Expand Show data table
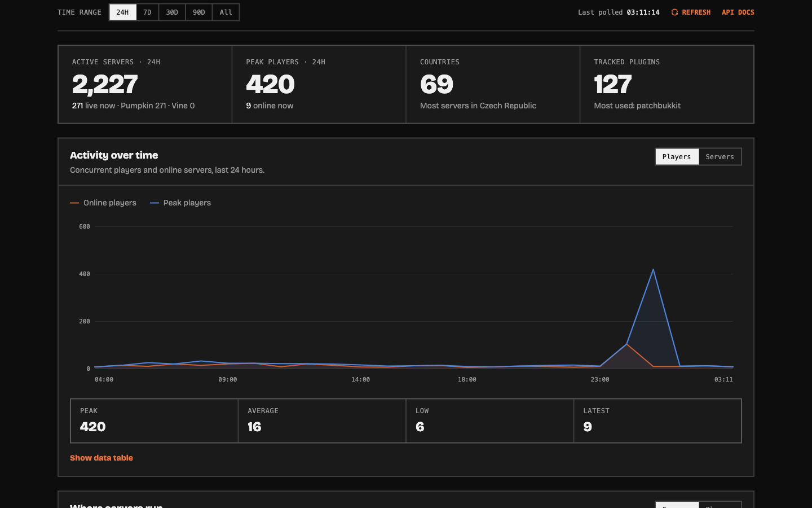Image resolution: width=812 pixels, height=508 pixels. [101, 458]
